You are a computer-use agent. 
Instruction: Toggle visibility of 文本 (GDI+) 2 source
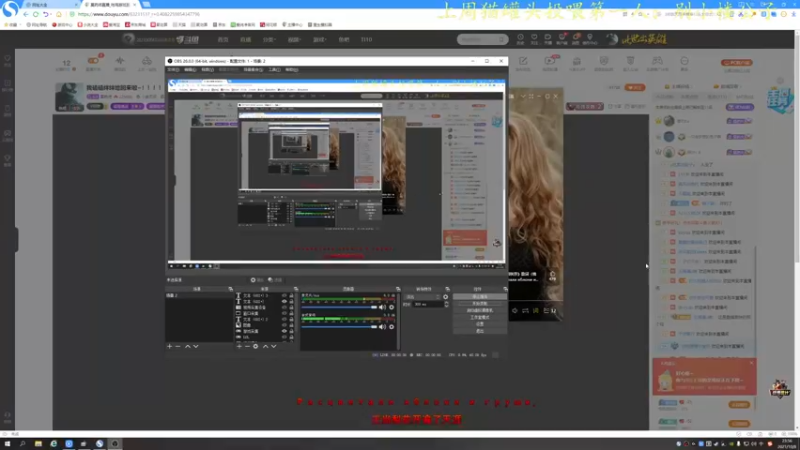pyautogui.click(x=284, y=319)
